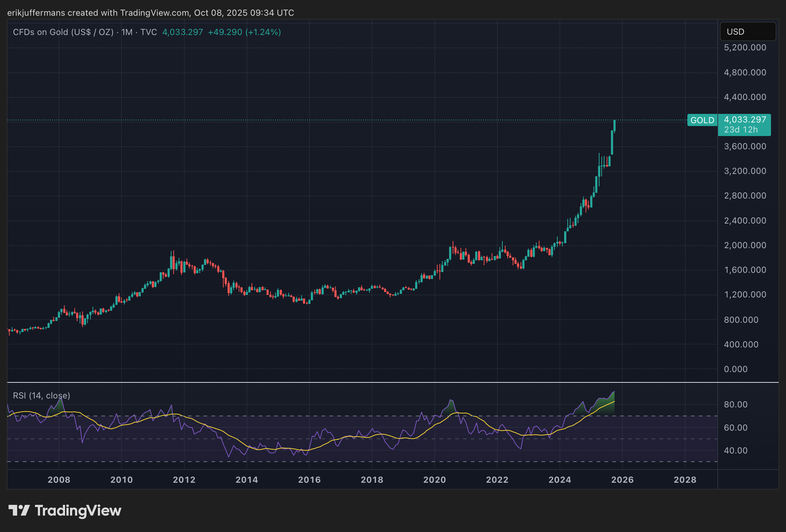This screenshot has height=532, width=786.
Task: Click the 23d 12h bar countdown
Action: pyautogui.click(x=741, y=130)
